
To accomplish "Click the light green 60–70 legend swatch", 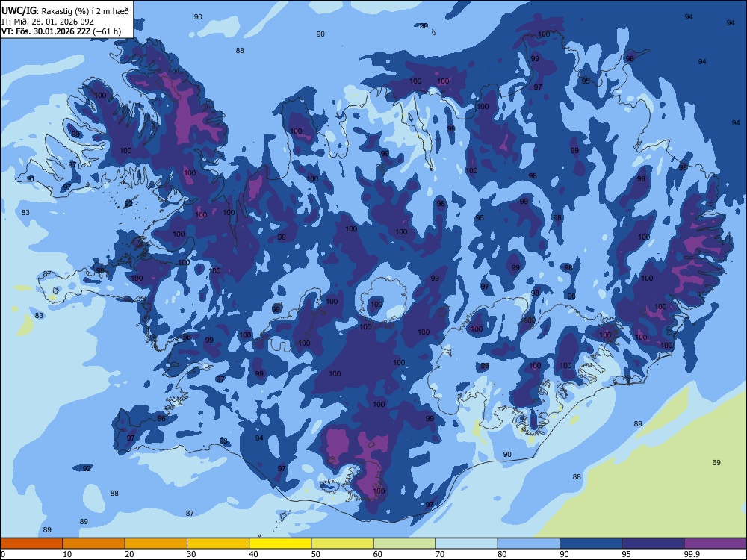I will 404,544.
